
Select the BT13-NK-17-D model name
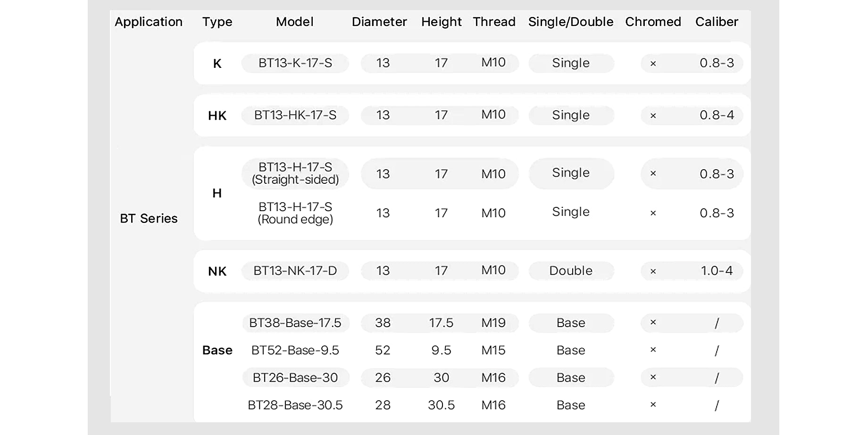[295, 271]
